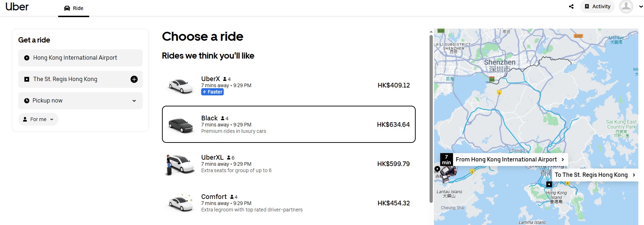This screenshot has width=644, height=225.
Task: Click the destination square marker on map
Action: [549, 184]
